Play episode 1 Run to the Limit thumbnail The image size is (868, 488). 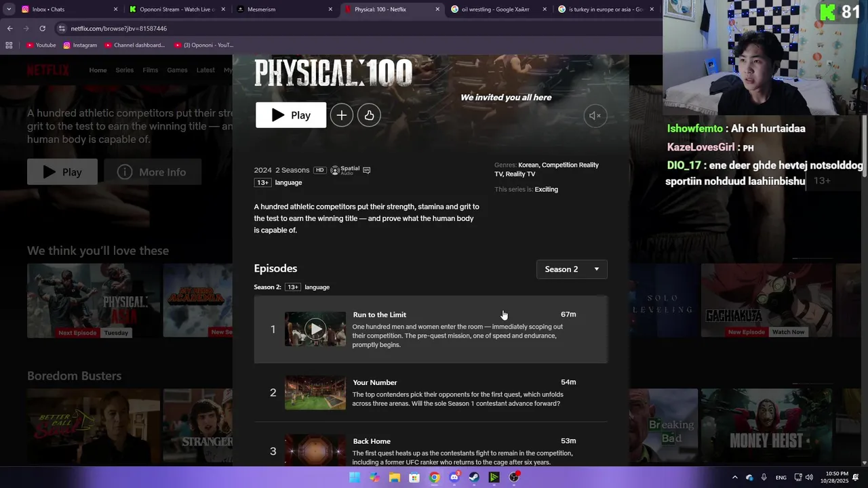(x=315, y=329)
